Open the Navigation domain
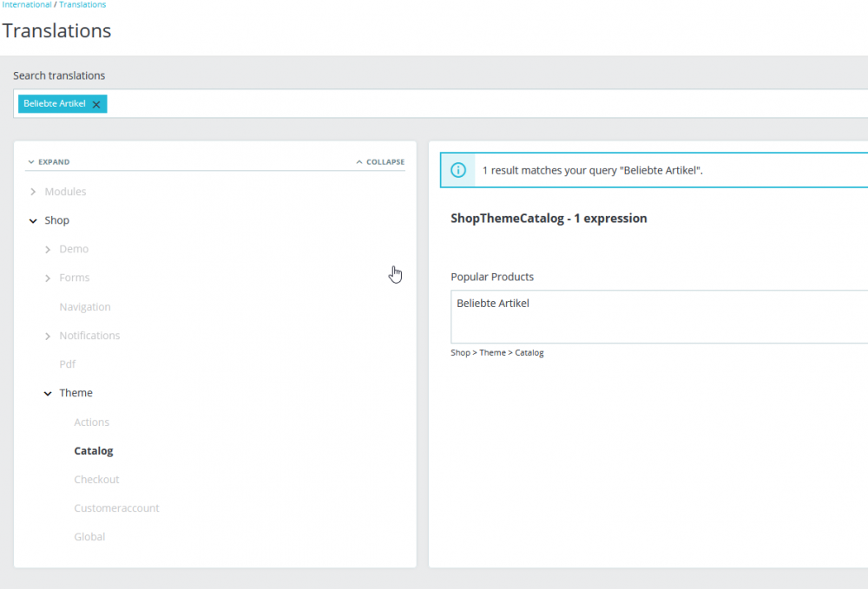The height and width of the screenshot is (589, 868). click(x=85, y=306)
